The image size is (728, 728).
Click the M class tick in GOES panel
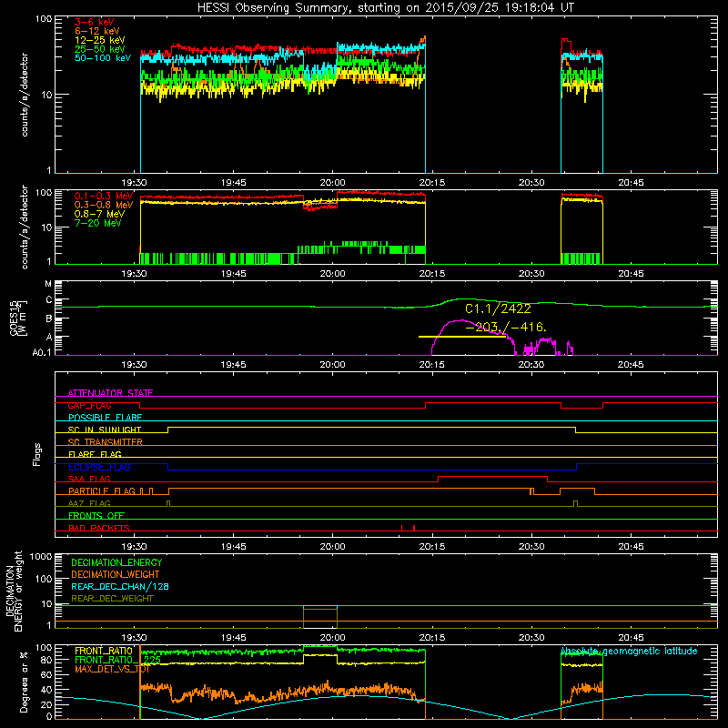click(x=48, y=283)
